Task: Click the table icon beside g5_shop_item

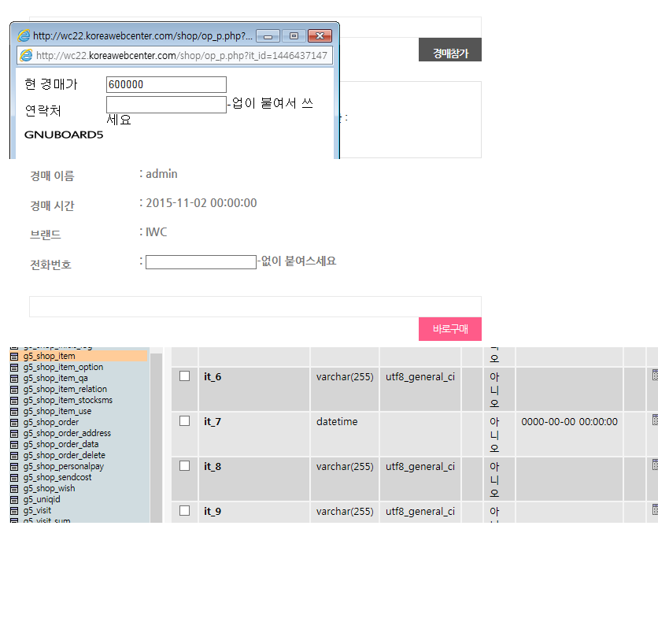Action: click(14, 357)
